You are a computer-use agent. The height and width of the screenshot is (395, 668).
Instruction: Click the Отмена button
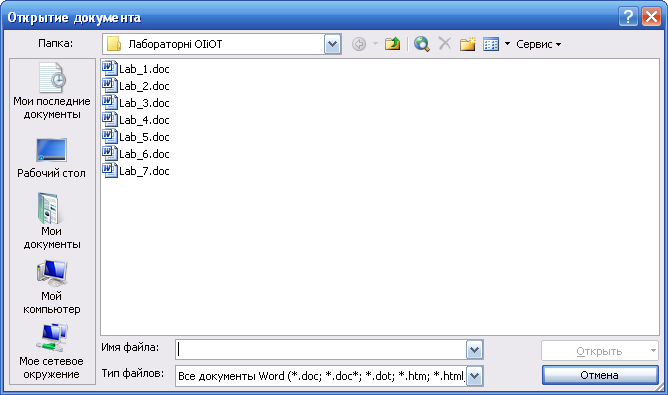point(600,375)
